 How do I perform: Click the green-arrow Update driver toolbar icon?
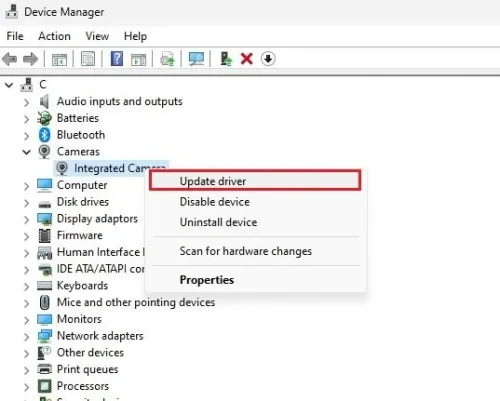click(x=226, y=59)
